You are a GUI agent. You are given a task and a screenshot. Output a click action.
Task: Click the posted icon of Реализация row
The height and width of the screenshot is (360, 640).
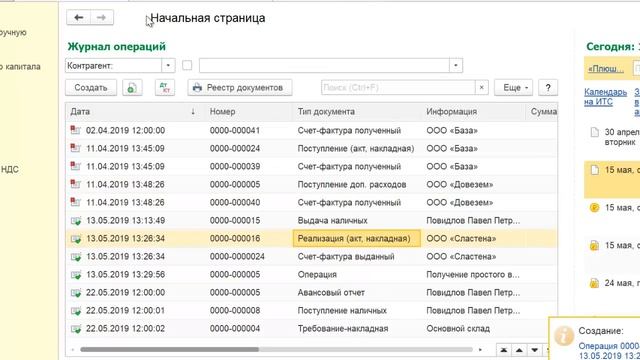click(x=76, y=239)
